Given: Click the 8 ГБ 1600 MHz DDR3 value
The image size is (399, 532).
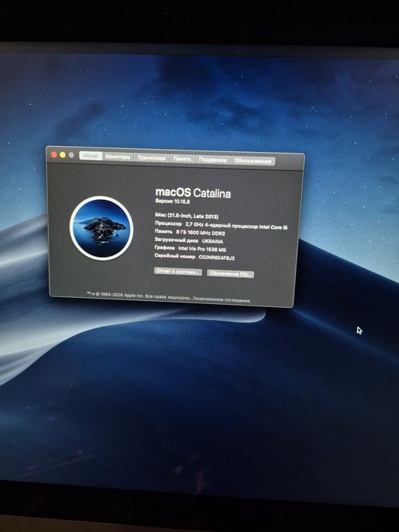Looking at the screenshot, I should tap(201, 233).
